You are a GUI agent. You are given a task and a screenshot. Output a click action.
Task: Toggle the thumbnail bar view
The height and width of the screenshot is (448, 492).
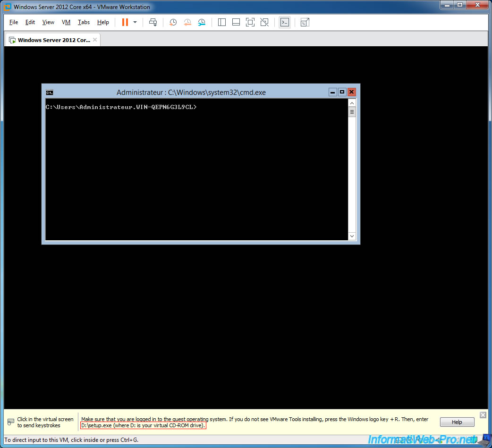[236, 22]
